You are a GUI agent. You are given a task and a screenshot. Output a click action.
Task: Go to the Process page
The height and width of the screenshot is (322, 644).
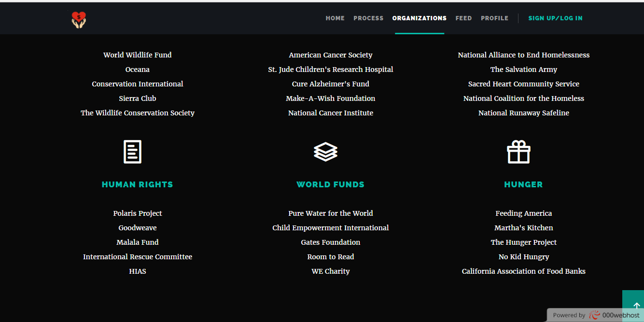click(x=368, y=18)
